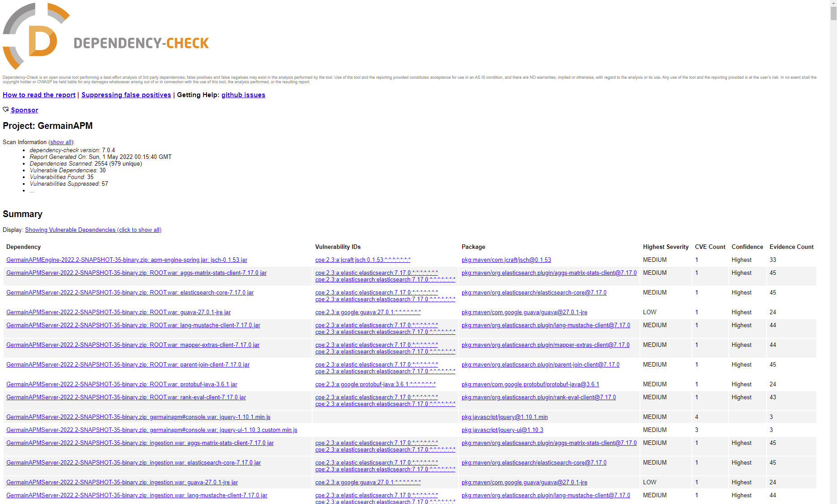Sort table by Evidence Count header
Screen dimensions: 837x504
click(791, 247)
